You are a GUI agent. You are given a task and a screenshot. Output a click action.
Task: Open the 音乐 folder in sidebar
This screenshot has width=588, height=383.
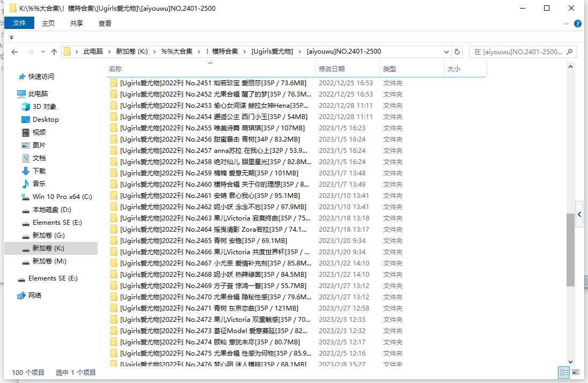pyautogui.click(x=39, y=183)
